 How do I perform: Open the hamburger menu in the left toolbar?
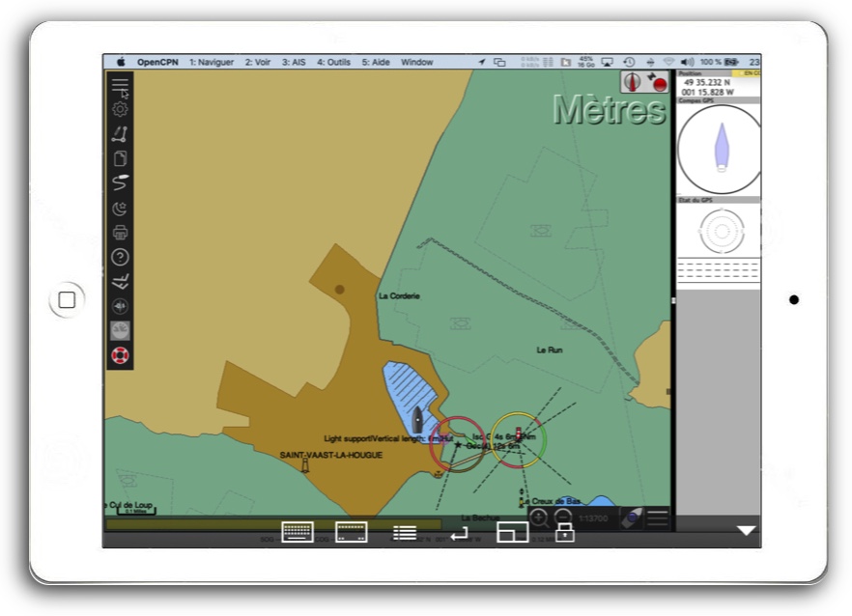120,85
